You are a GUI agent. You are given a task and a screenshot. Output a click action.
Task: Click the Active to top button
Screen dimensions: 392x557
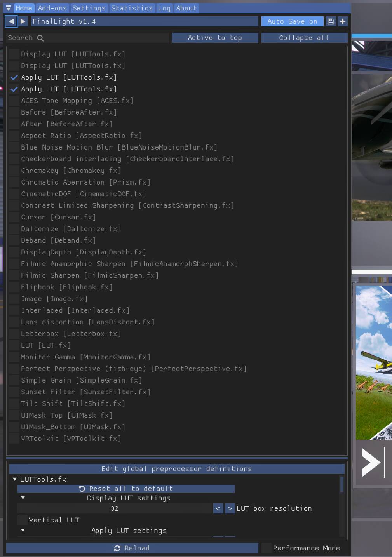[215, 38]
